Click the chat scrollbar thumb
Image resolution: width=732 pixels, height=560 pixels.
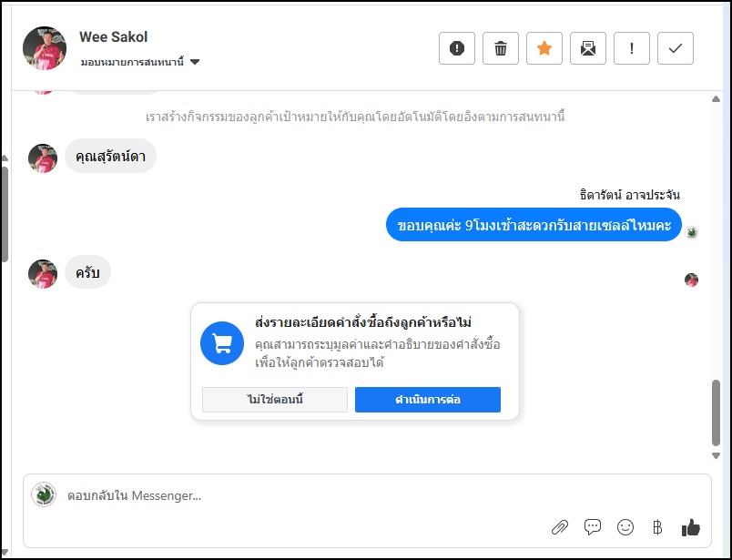(716, 412)
